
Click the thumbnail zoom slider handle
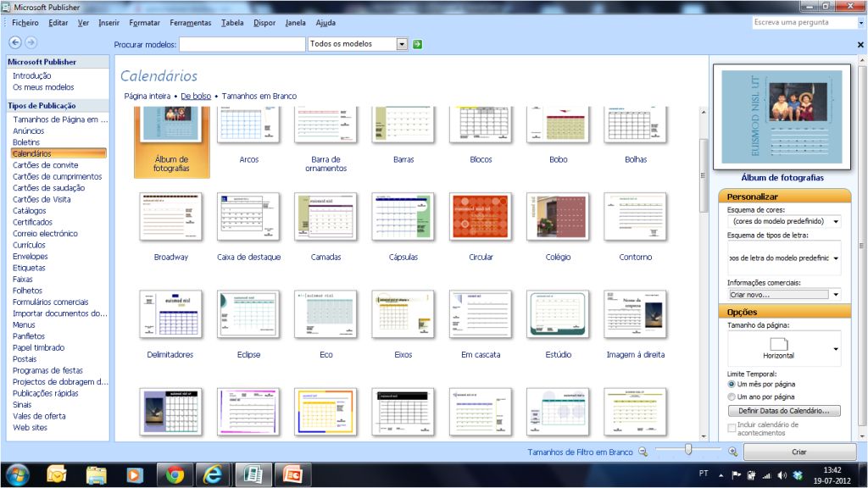coord(688,449)
